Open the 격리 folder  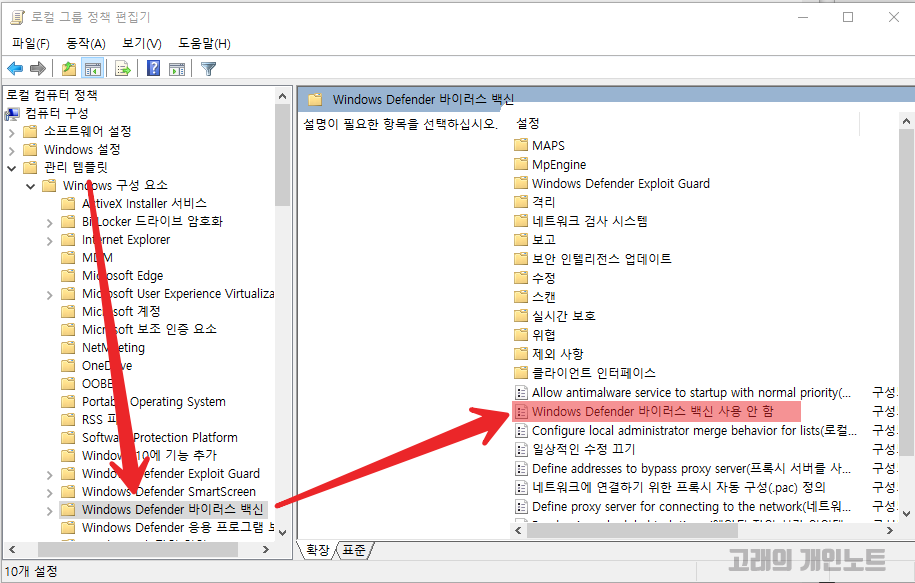[x=543, y=202]
